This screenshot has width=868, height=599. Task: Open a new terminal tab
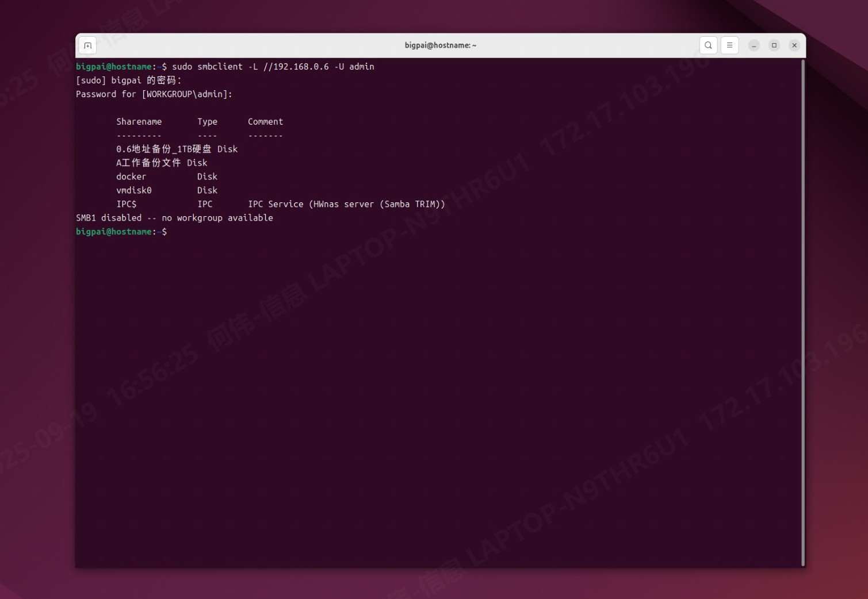[87, 45]
